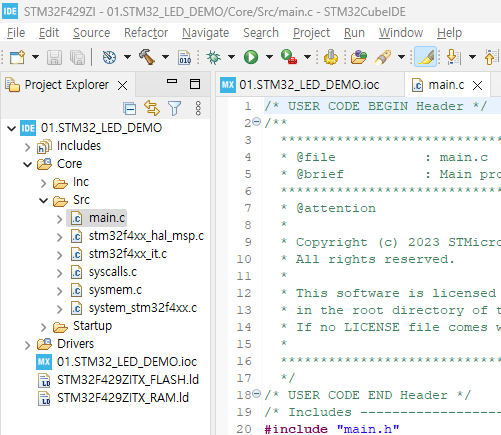Open the Run dropdown arrow
501x435 pixels.
pos(269,57)
